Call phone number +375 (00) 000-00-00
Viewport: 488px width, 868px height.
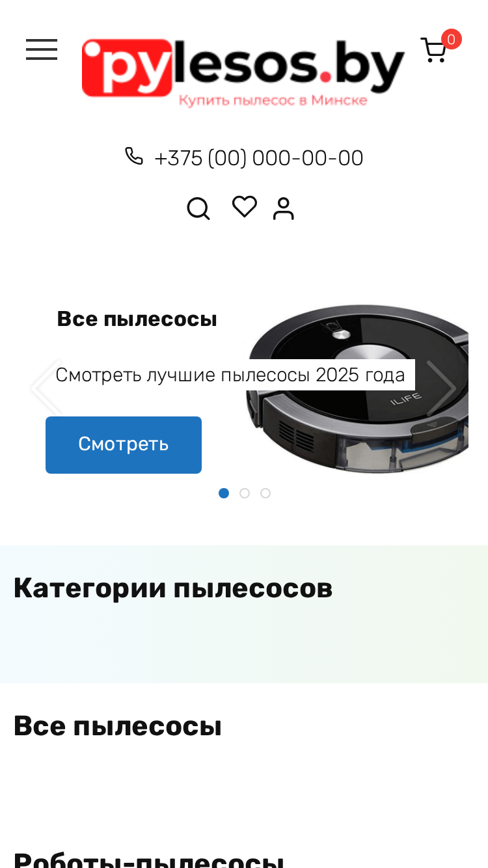coord(259,158)
